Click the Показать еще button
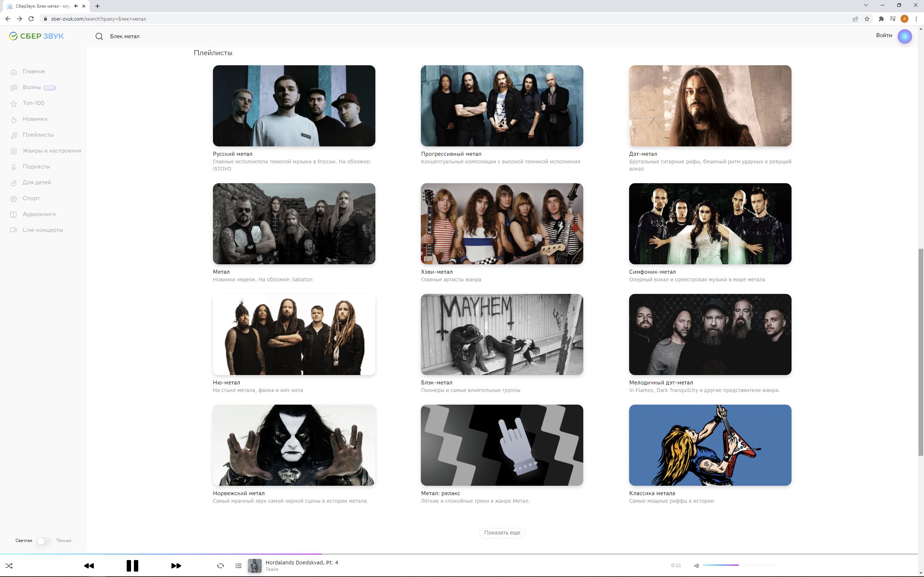 [x=502, y=533]
